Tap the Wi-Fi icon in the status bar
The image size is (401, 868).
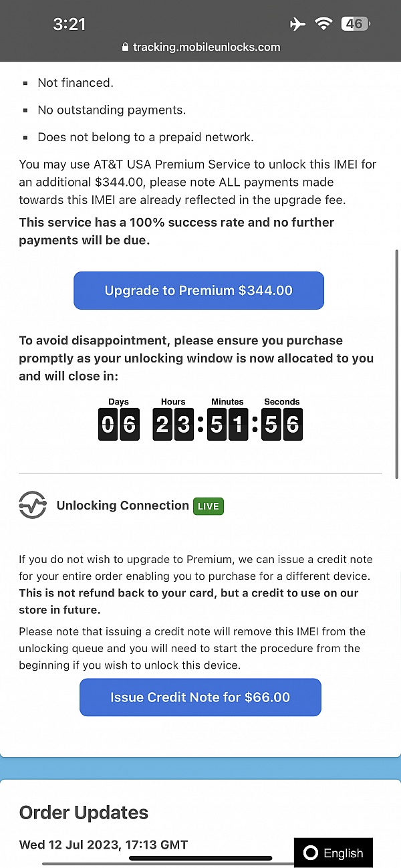point(323,23)
